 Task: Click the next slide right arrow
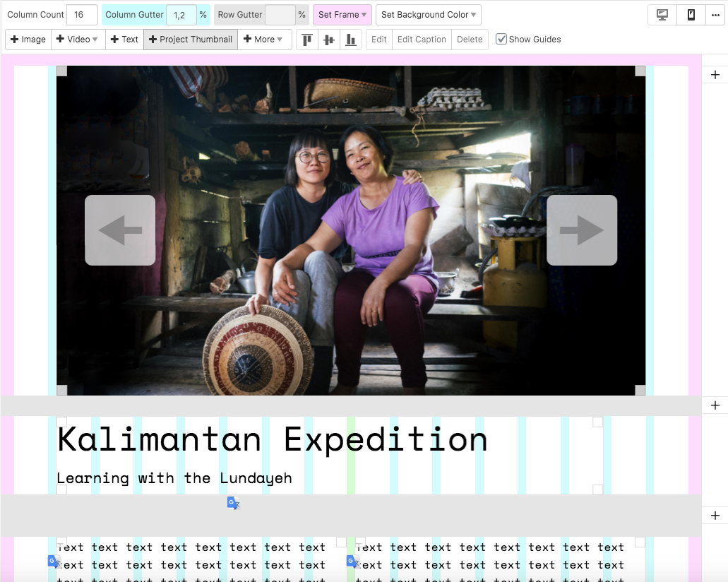(x=581, y=230)
